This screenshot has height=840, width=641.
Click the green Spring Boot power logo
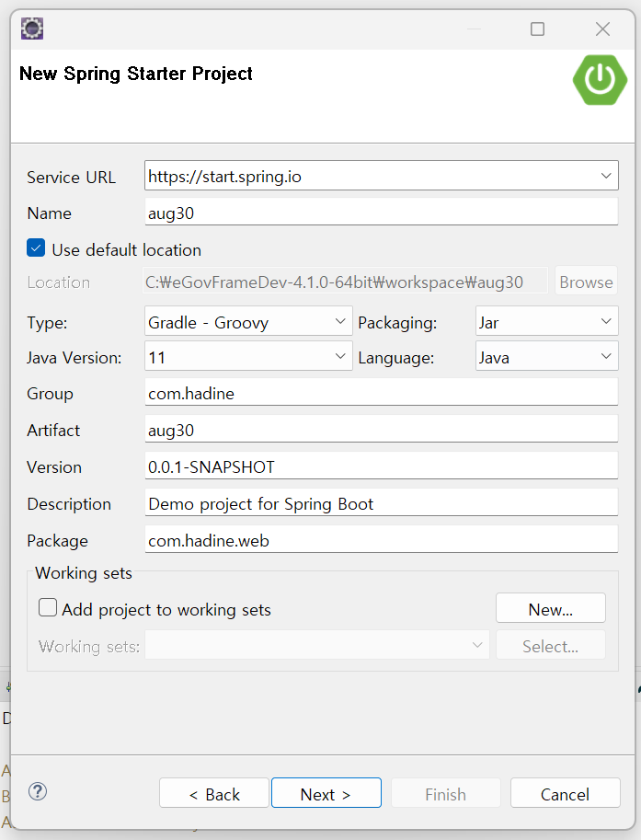[600, 80]
